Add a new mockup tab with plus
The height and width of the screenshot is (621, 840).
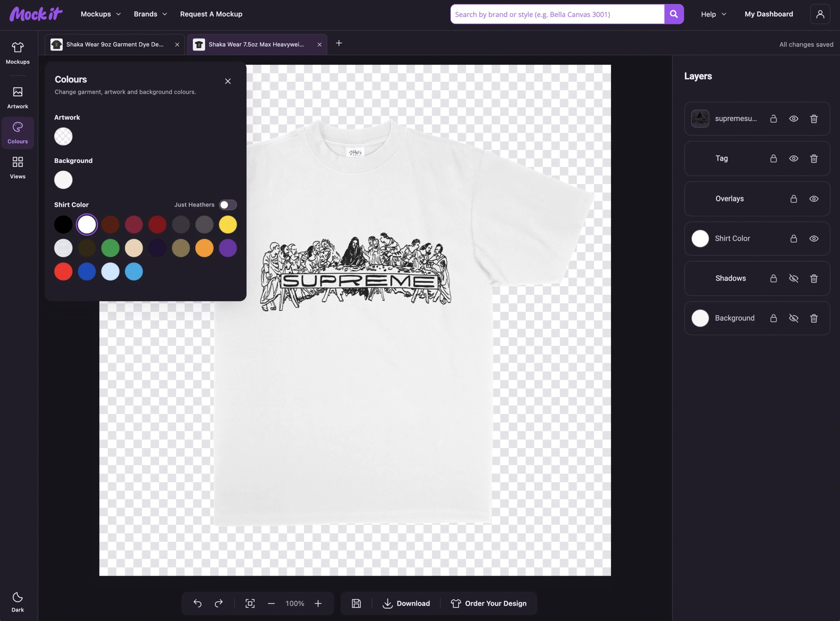(x=339, y=43)
